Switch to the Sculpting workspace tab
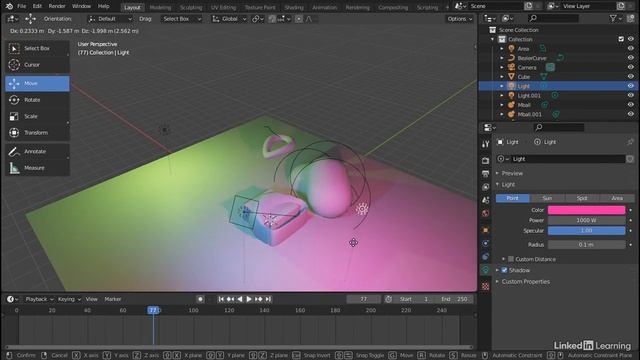Image resolution: width=640 pixels, height=360 pixels. click(191, 7)
